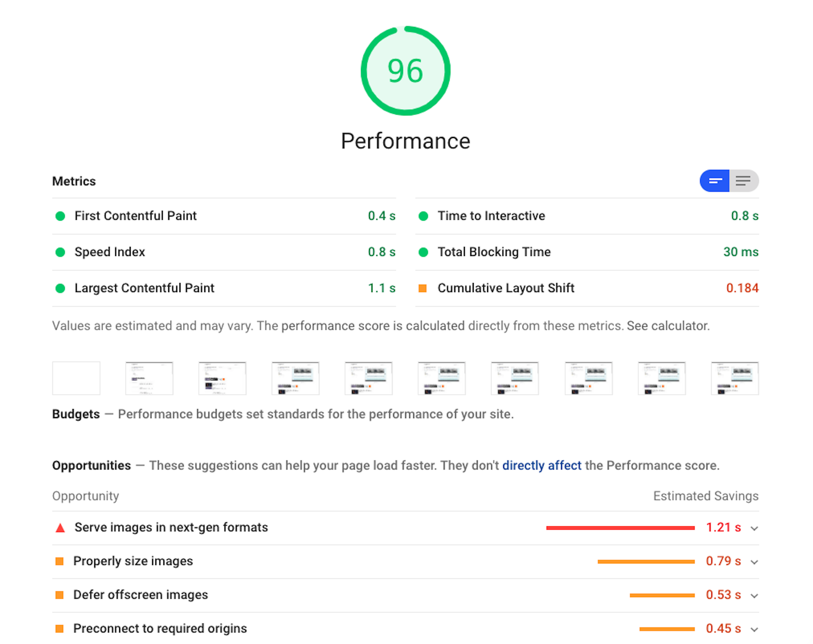
Task: Click the green dot beside Total Blocking Time
Action: (x=423, y=252)
